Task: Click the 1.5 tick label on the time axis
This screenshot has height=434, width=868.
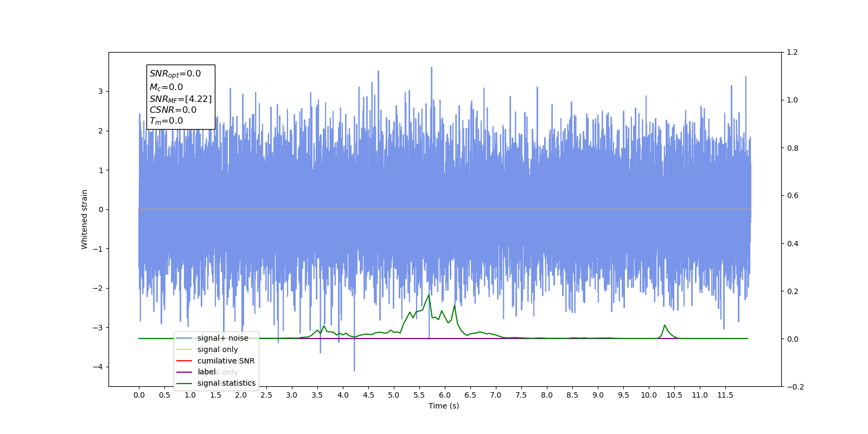Action: pos(215,395)
